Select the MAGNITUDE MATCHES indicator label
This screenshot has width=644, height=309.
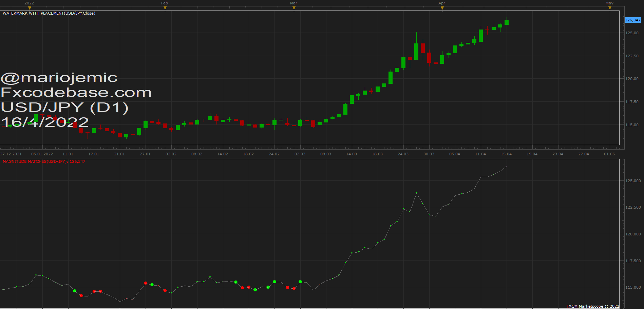44,161
